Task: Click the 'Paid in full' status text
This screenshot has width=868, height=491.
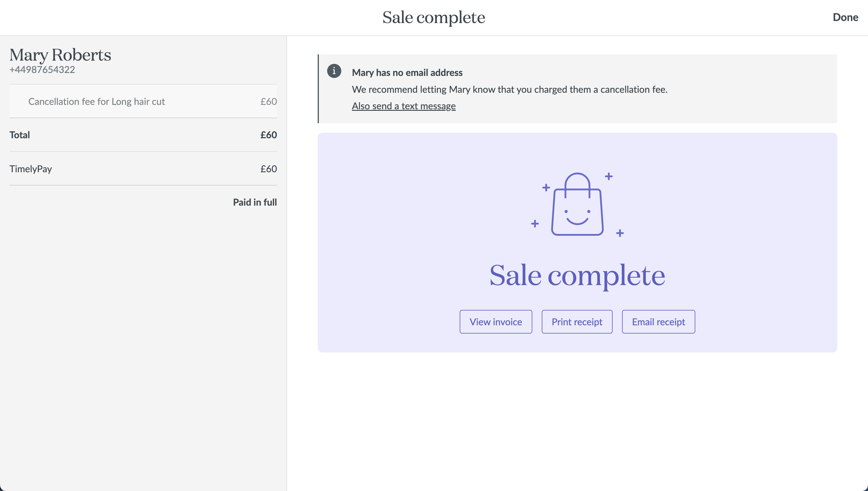Action: pyautogui.click(x=255, y=202)
